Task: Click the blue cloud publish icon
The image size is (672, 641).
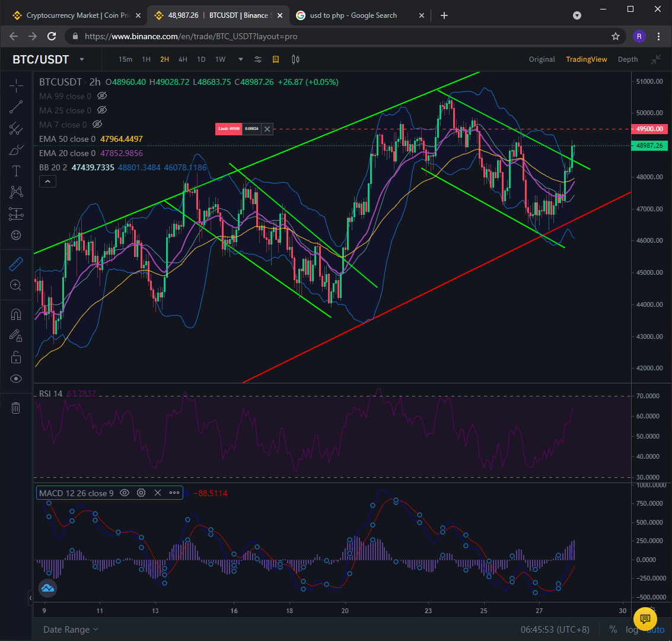Action: coord(47,588)
